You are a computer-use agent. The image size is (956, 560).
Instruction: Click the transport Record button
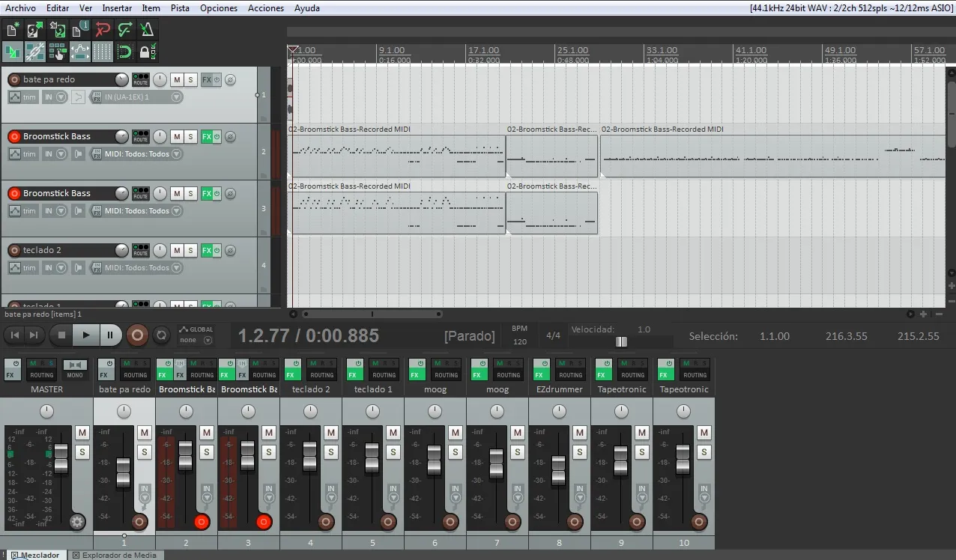(x=137, y=335)
